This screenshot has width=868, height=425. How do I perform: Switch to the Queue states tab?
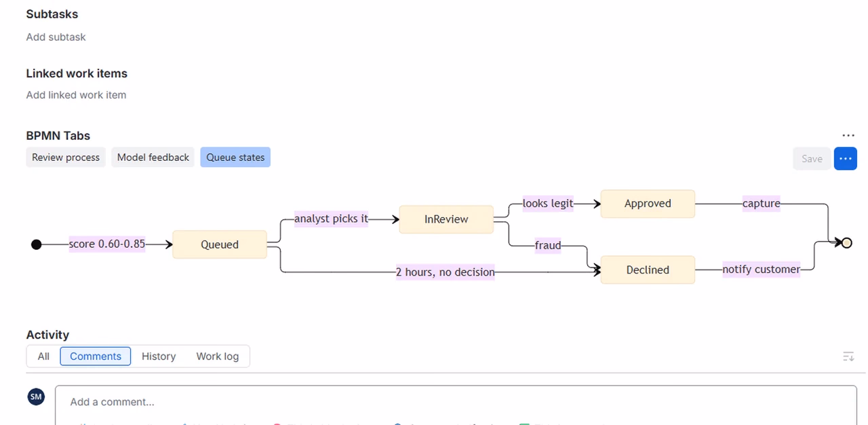coord(235,158)
